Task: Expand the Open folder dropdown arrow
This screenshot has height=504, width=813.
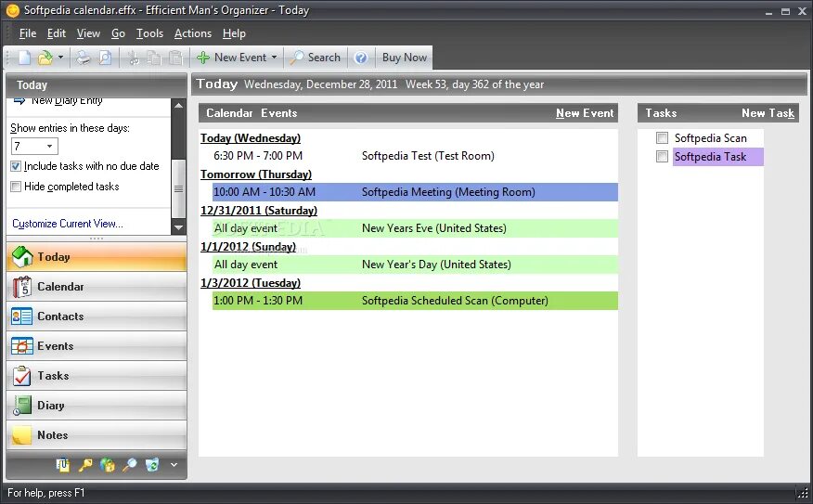Action: 60,58
